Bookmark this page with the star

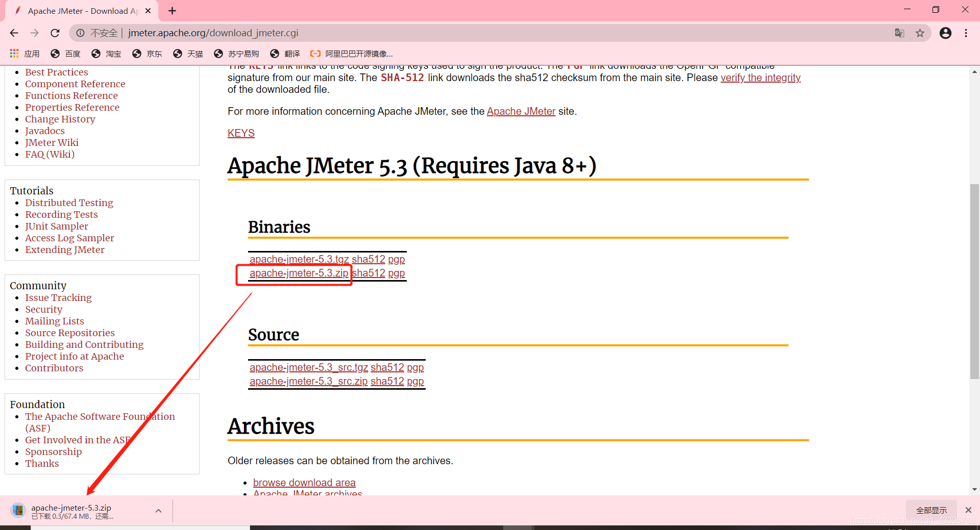[920, 33]
